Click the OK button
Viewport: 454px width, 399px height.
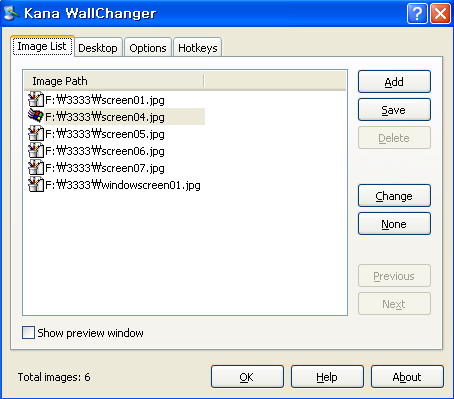[x=247, y=377]
